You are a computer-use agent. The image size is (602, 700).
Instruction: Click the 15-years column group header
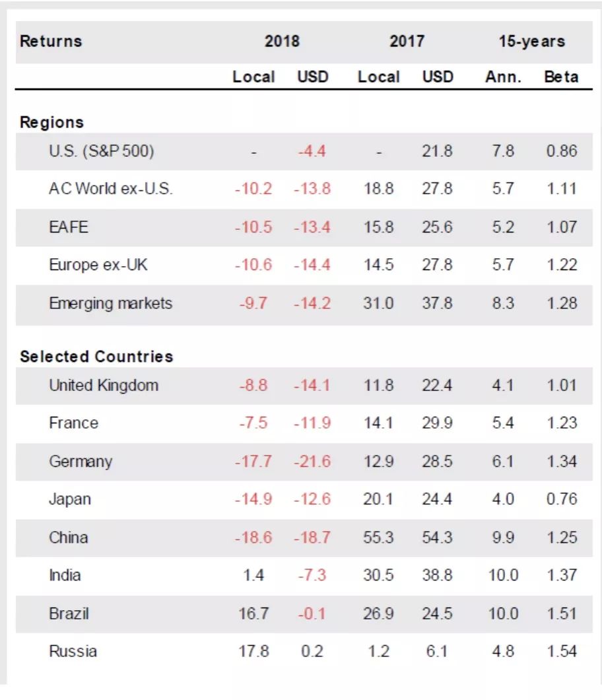point(531,41)
